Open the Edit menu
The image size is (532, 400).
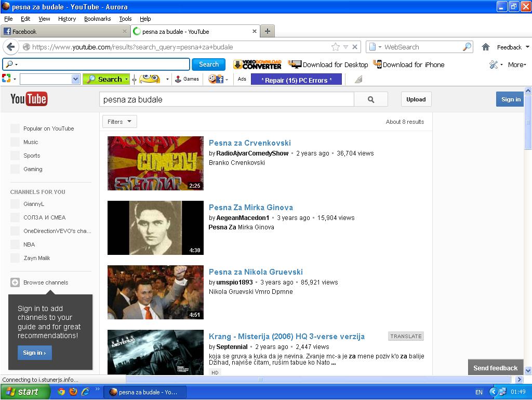coord(25,19)
